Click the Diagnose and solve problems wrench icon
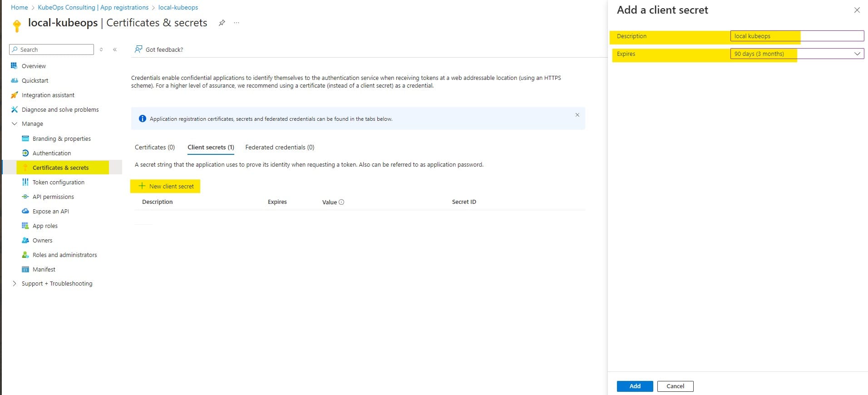 14,109
